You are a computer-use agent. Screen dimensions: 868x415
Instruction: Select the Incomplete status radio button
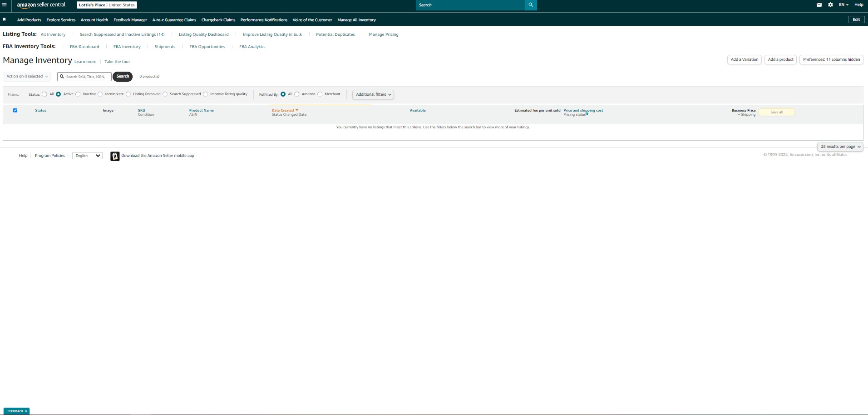[x=100, y=94]
